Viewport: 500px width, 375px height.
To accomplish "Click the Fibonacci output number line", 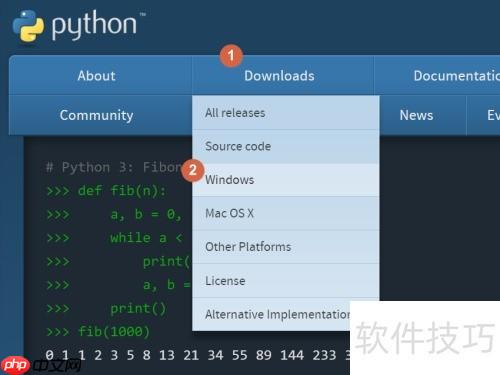I will [x=197, y=355].
